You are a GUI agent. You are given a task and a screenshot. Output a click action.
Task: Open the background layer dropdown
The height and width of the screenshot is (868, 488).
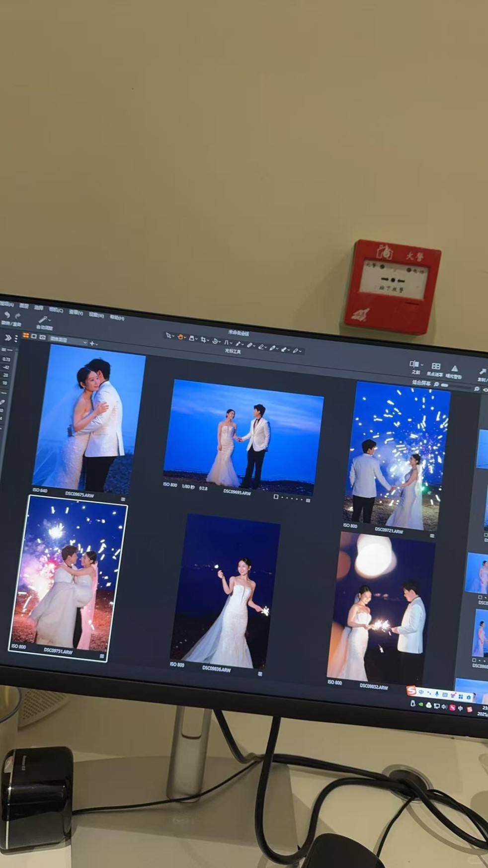[68, 340]
